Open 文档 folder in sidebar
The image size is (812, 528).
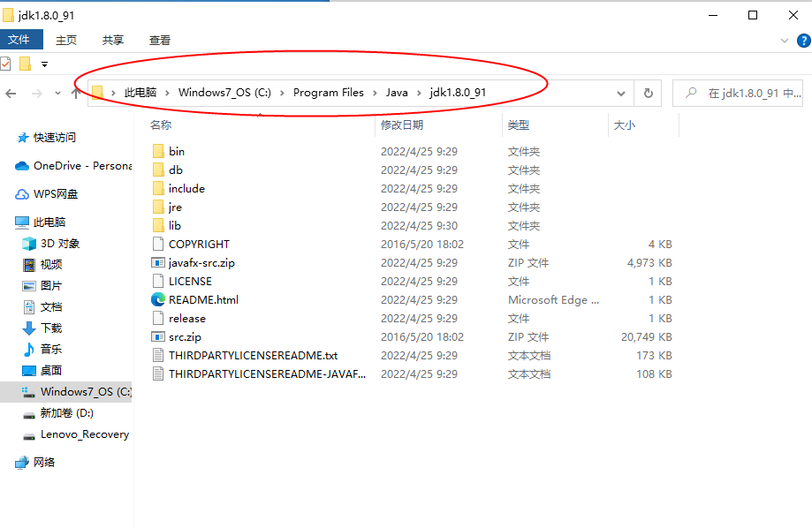(x=42, y=307)
